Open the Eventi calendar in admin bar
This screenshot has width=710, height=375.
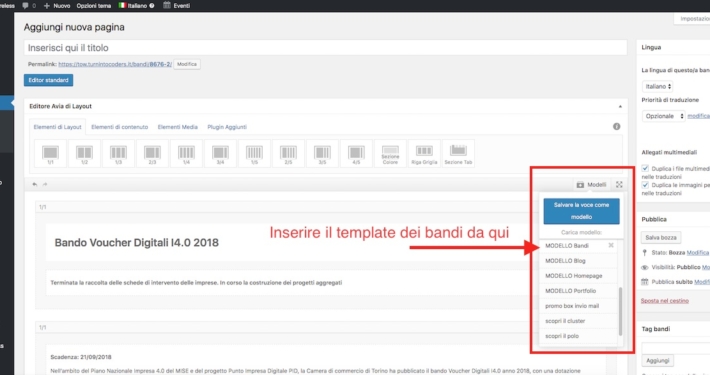177,5
